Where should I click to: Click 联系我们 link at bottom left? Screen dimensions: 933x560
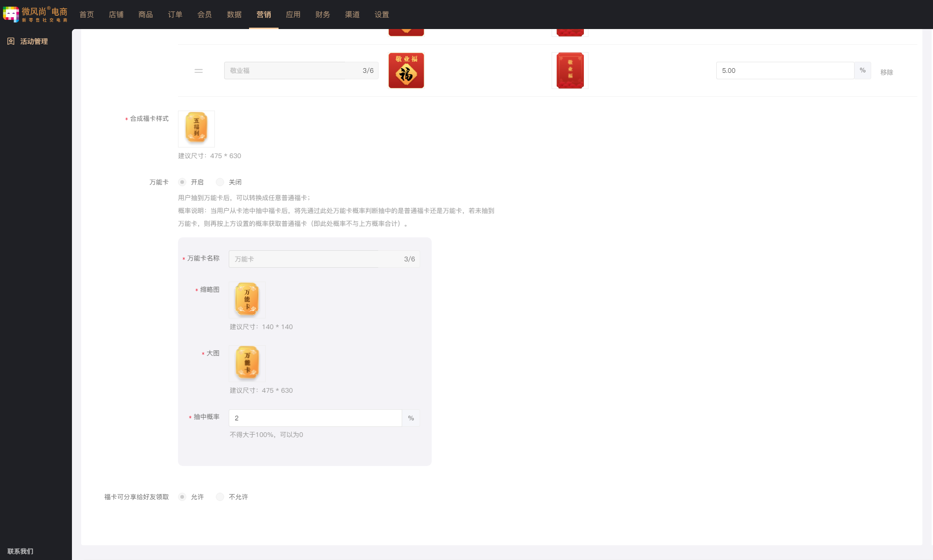[20, 551]
